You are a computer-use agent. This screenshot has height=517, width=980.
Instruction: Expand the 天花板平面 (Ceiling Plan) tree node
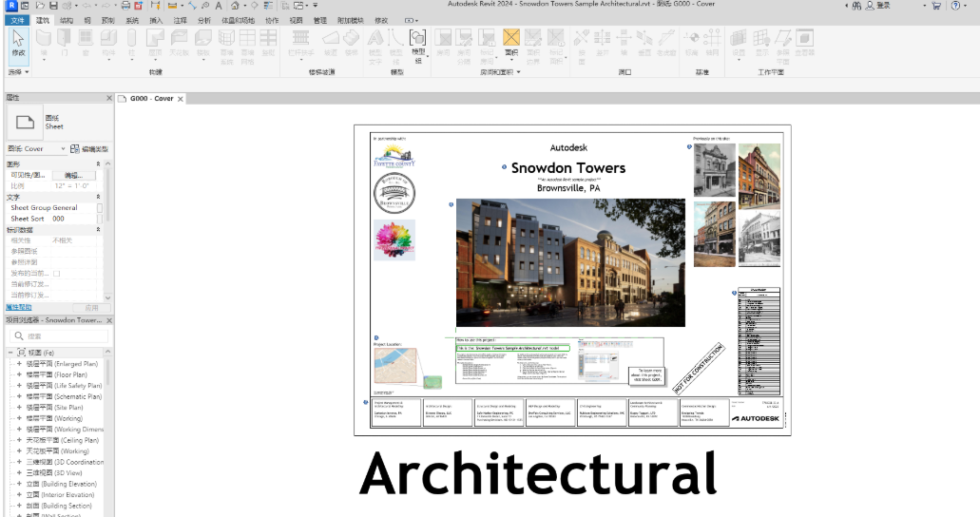click(19, 440)
